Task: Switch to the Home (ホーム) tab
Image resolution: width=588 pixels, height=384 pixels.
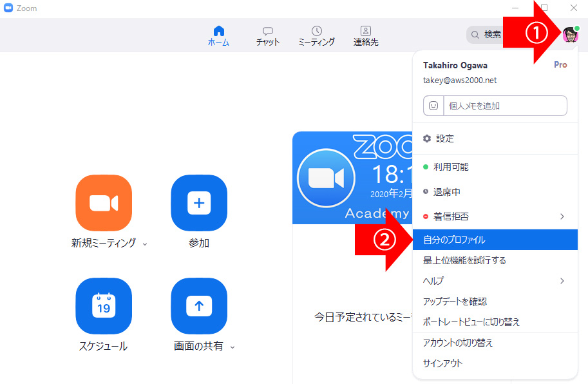Action: [x=218, y=35]
